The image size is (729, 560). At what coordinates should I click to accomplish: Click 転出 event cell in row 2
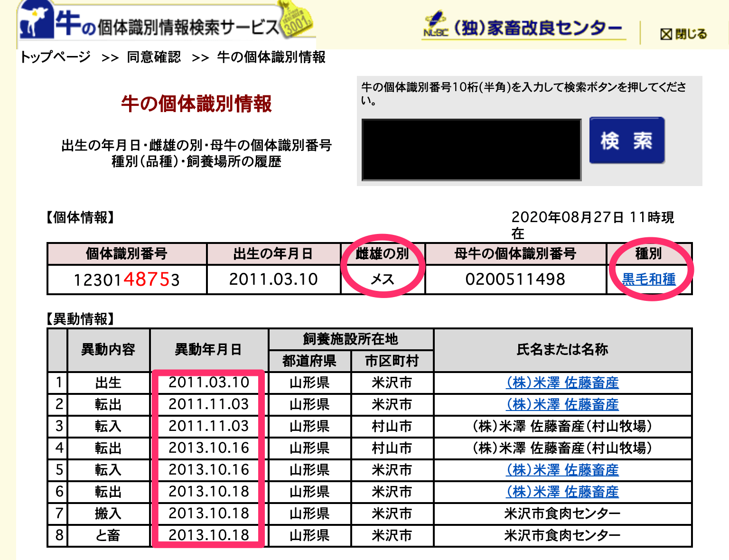pyautogui.click(x=108, y=404)
